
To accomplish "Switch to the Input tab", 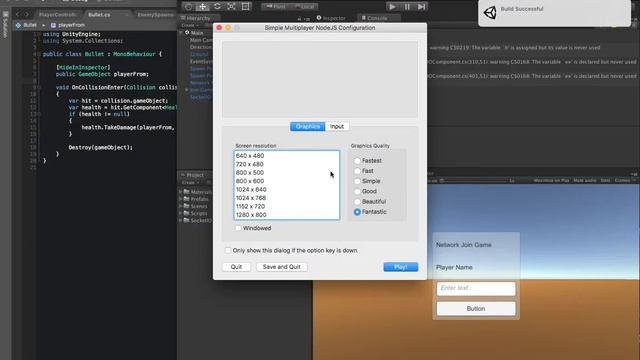I will pyautogui.click(x=337, y=127).
